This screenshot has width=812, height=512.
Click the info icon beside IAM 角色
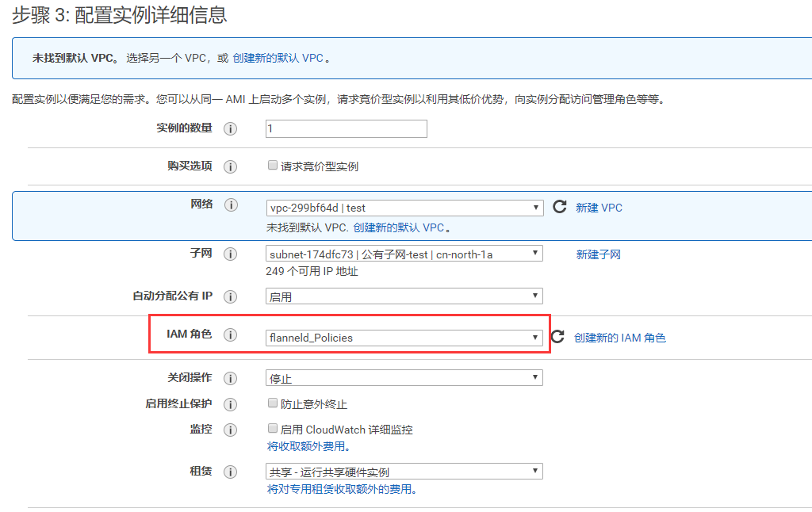(x=231, y=335)
